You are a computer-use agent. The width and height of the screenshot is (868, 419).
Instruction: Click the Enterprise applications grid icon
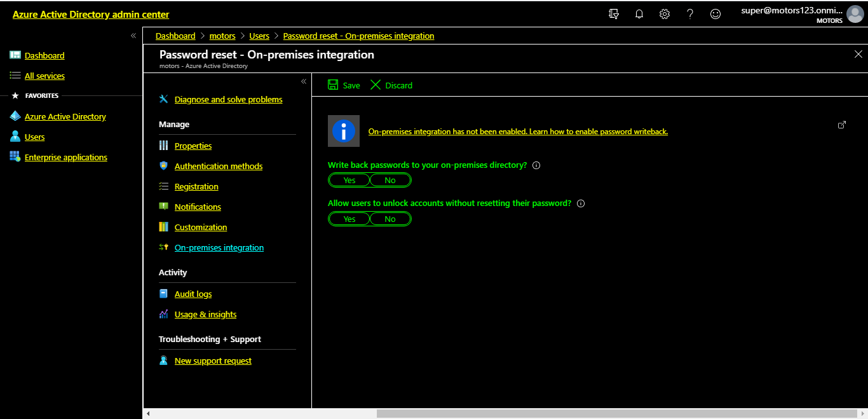(15, 157)
